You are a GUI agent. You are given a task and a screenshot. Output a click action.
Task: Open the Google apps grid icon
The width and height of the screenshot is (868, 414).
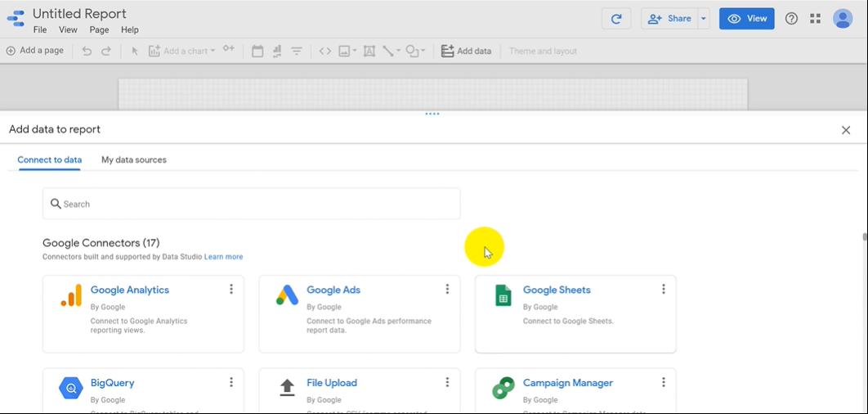point(816,19)
